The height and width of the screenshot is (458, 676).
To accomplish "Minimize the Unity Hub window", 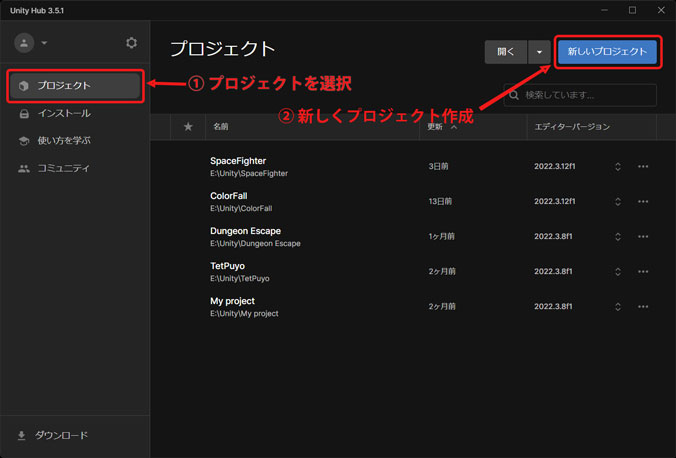I will click(x=604, y=10).
